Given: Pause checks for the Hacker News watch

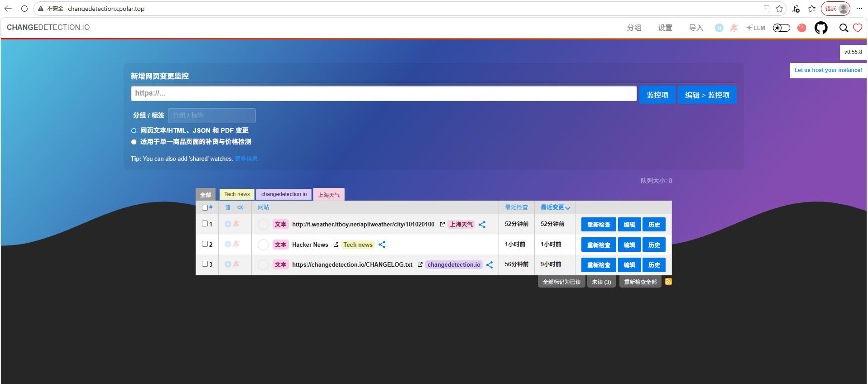Looking at the screenshot, I should 228,244.
